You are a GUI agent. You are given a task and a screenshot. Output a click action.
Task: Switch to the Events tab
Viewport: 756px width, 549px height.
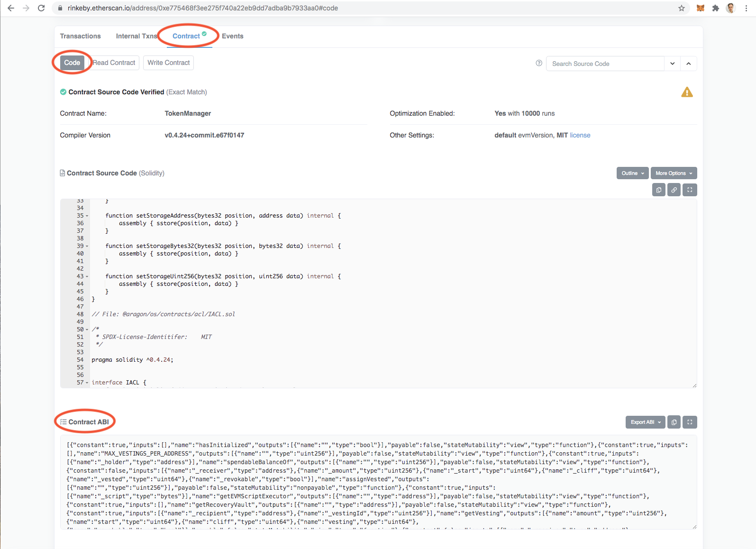point(232,36)
